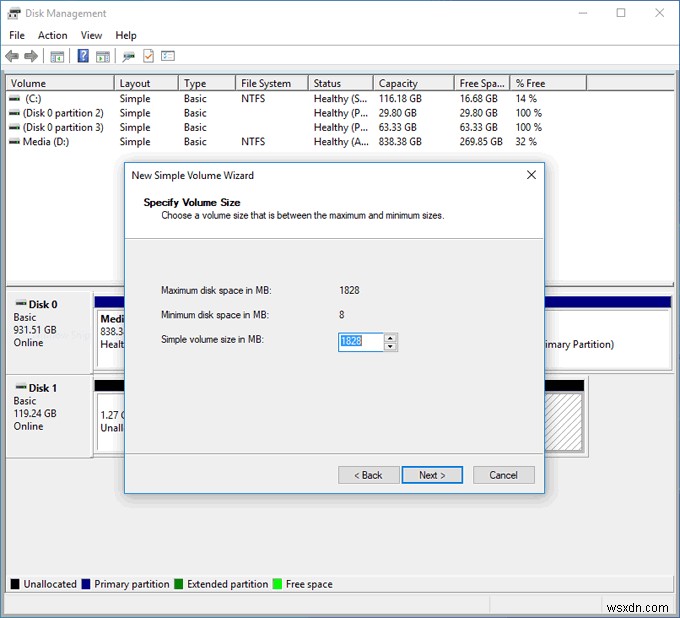Open the Help question mark icon

[x=83, y=56]
